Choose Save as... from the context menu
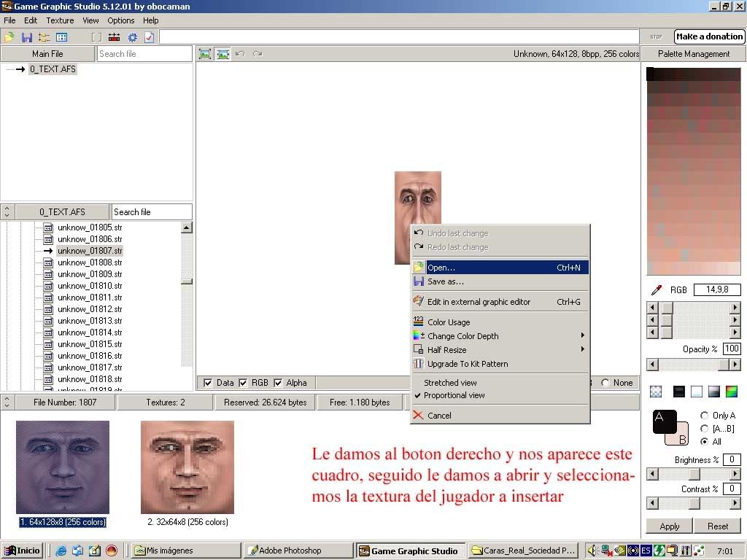 click(500, 281)
